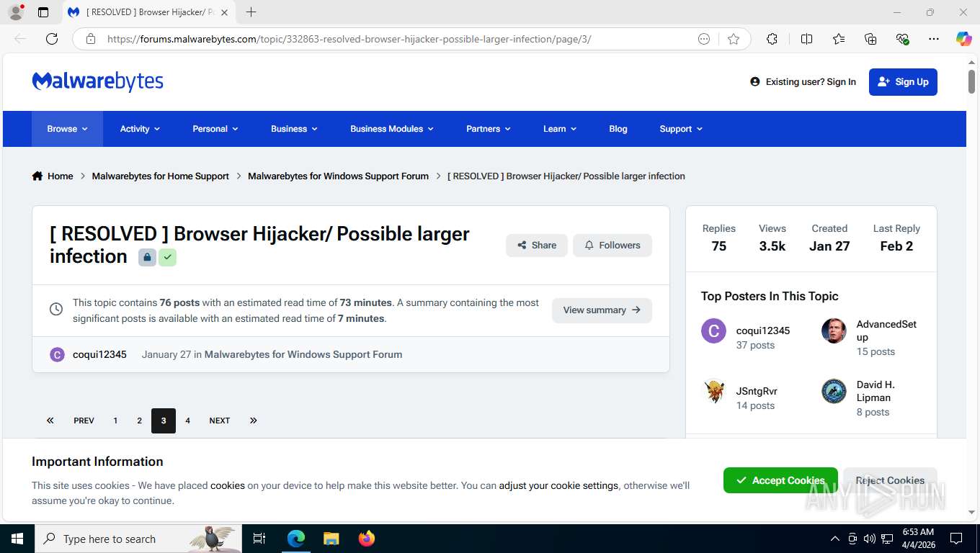Reject Cookies on the banner
980x553 pixels.
point(890,480)
